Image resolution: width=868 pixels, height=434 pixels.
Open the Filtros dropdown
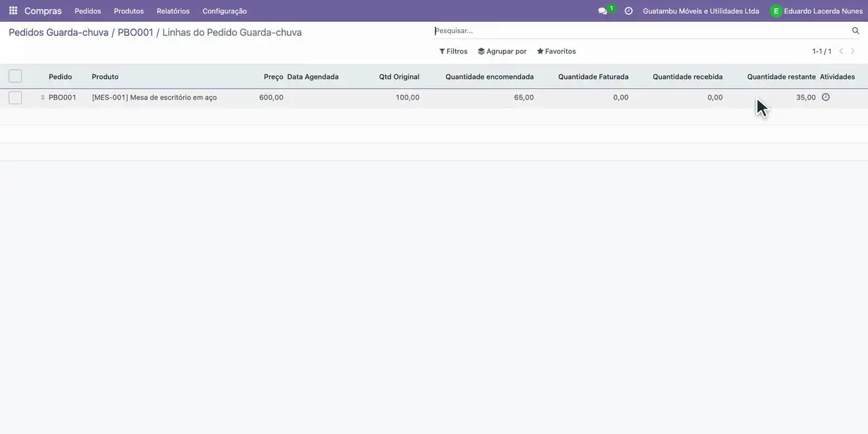click(454, 51)
